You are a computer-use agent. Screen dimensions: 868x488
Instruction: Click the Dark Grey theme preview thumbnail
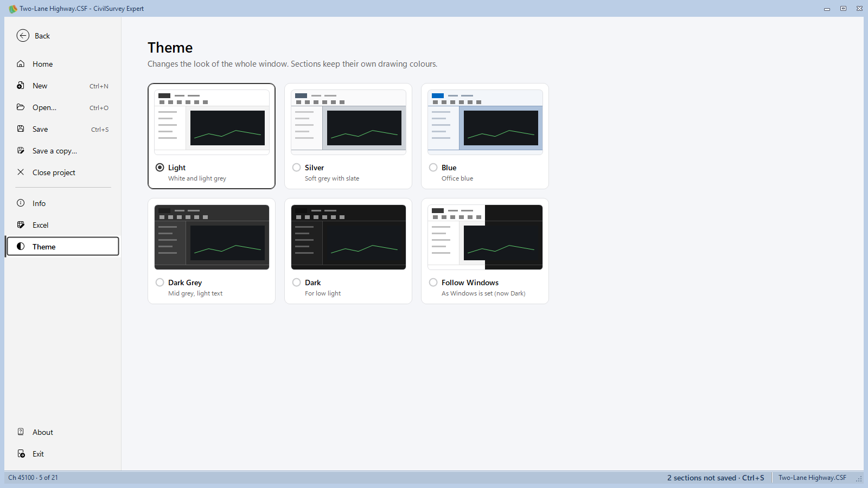click(212, 237)
